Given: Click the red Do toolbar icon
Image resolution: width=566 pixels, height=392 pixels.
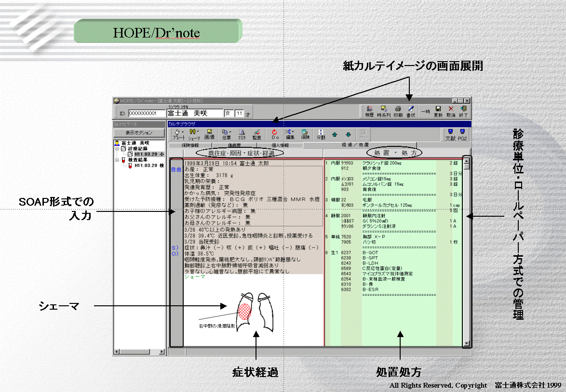Looking at the screenshot, I should click(275, 133).
